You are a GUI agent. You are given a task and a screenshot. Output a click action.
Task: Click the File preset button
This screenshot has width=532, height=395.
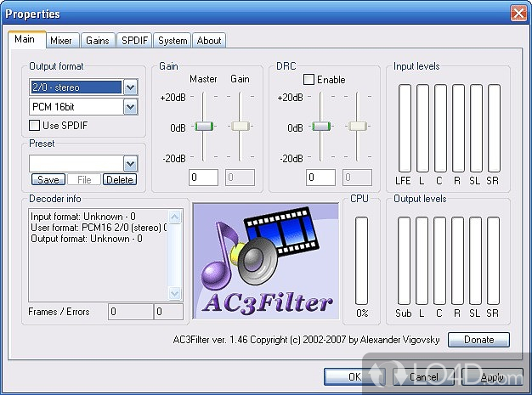pos(84,179)
